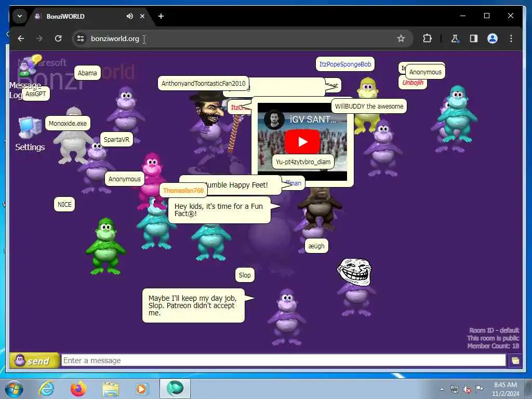Click the AssGPT name tag
532x399 pixels.
[x=36, y=94]
